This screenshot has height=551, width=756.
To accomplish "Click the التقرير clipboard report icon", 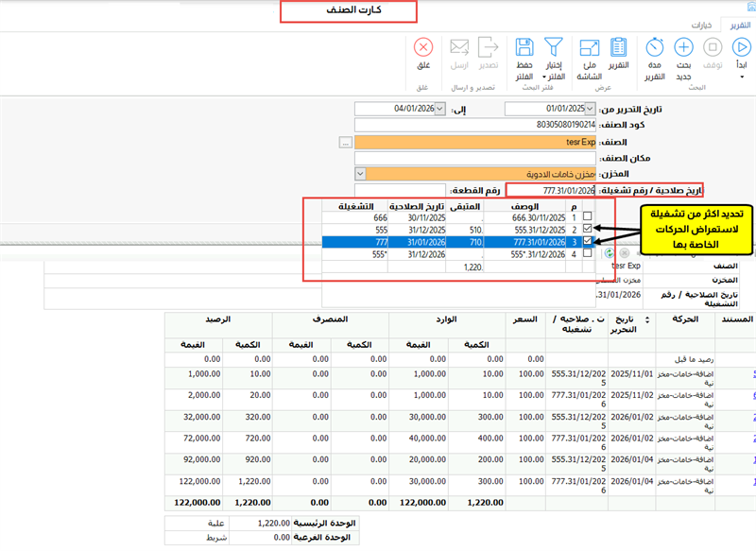I will (x=619, y=46).
